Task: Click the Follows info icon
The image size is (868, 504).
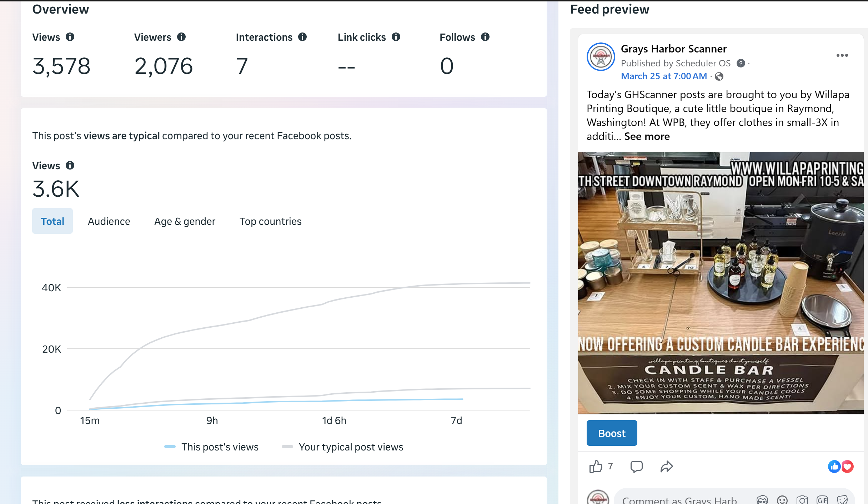Action: click(485, 37)
